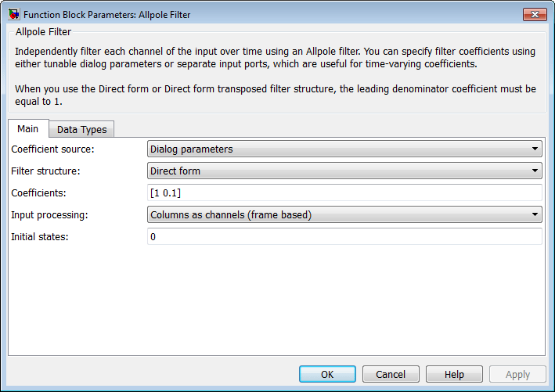Click the "Input processing:" label
The height and width of the screenshot is (392, 555).
49,214
